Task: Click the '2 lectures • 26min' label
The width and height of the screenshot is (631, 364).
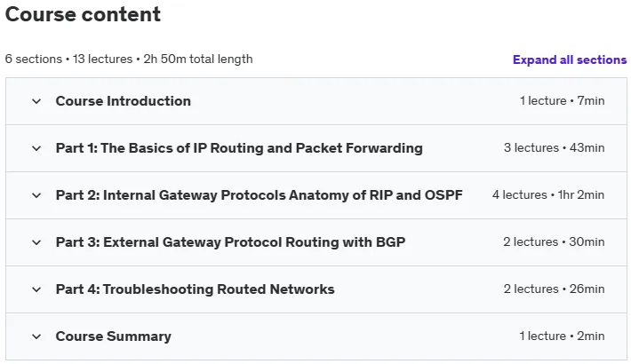Action: tap(555, 289)
